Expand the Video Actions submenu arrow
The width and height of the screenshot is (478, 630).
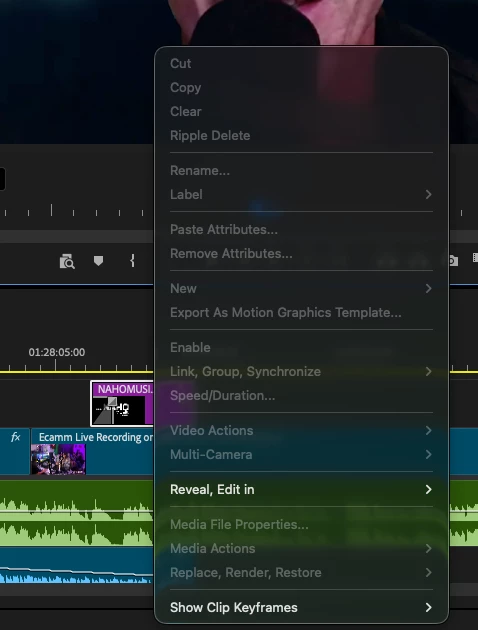click(x=428, y=430)
